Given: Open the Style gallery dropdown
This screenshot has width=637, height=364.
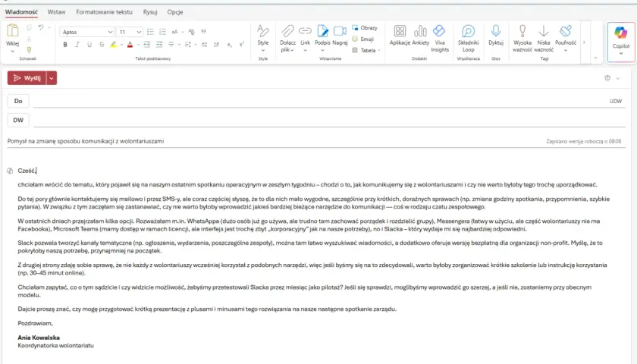Looking at the screenshot, I should [x=263, y=50].
